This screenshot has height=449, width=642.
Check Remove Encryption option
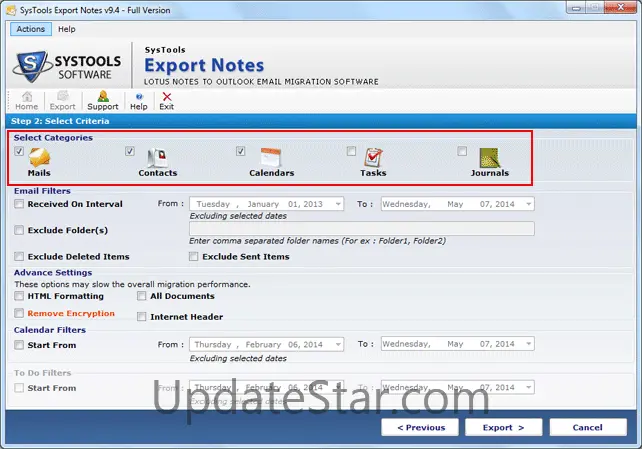point(19,313)
